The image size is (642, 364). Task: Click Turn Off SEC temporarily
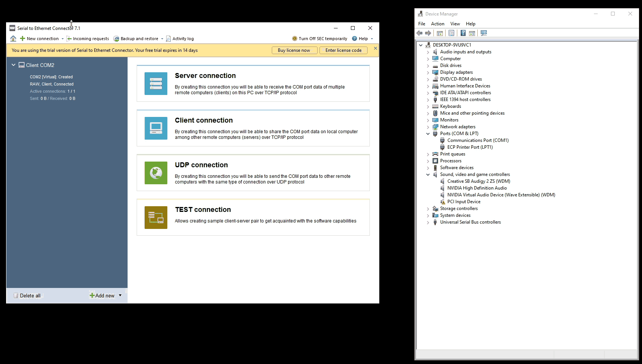coord(319,39)
